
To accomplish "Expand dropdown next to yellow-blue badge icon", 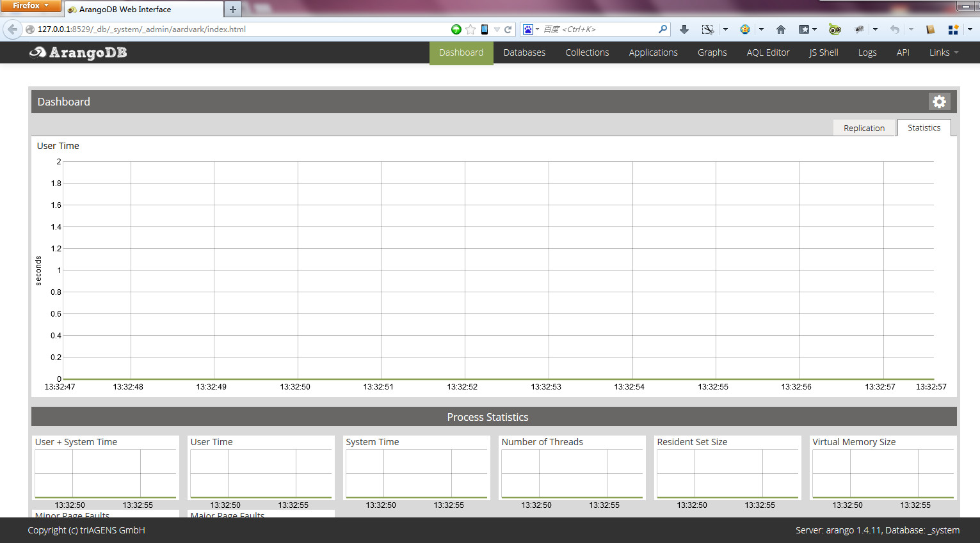I will (x=761, y=29).
